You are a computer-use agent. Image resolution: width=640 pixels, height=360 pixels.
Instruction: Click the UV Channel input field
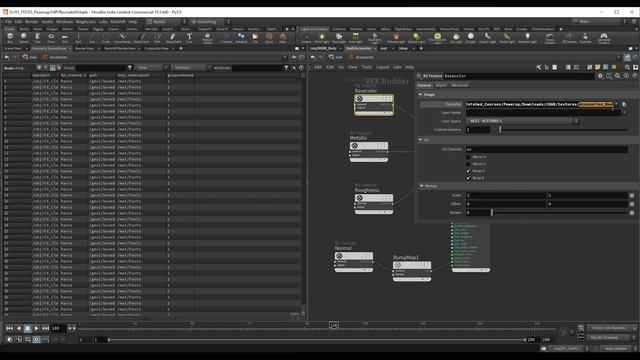(547, 149)
